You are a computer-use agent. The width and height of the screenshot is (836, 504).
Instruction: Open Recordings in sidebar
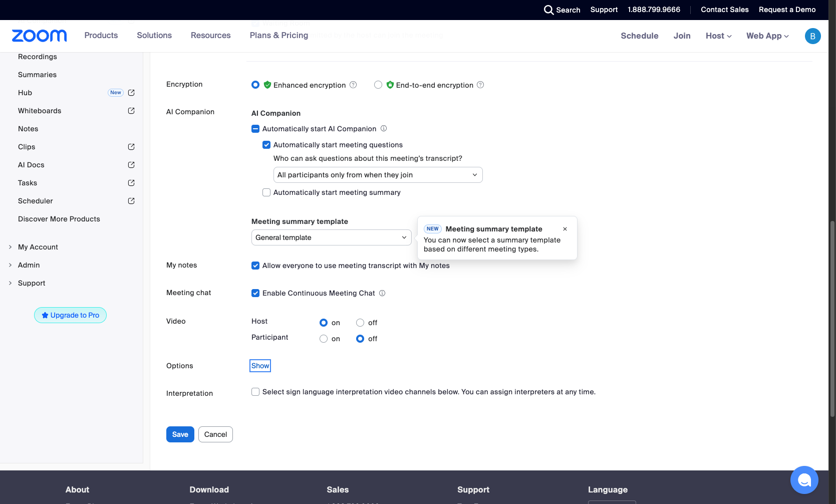point(38,57)
